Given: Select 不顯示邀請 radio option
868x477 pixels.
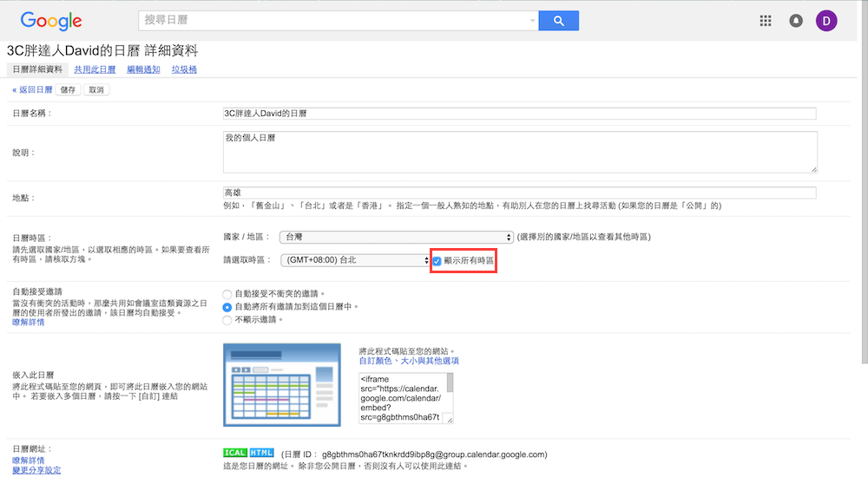Looking at the screenshot, I should [227, 319].
